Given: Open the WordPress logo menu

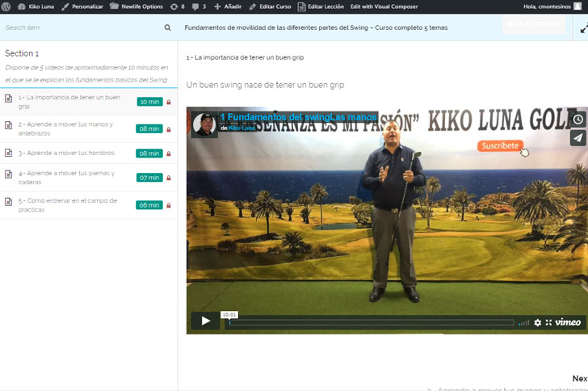Looking at the screenshot, I should pyautogui.click(x=6, y=6).
